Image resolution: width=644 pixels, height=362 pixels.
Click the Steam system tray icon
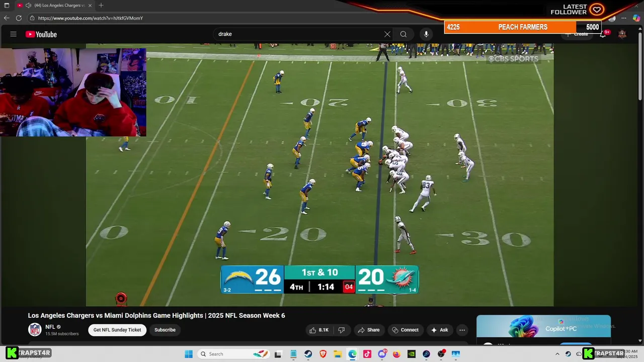(x=569, y=354)
